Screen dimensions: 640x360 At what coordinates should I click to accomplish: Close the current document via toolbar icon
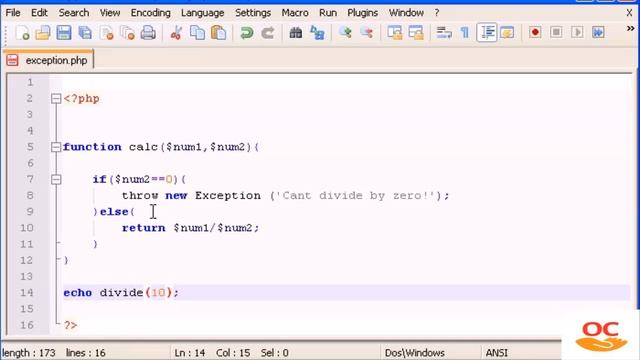click(106, 33)
